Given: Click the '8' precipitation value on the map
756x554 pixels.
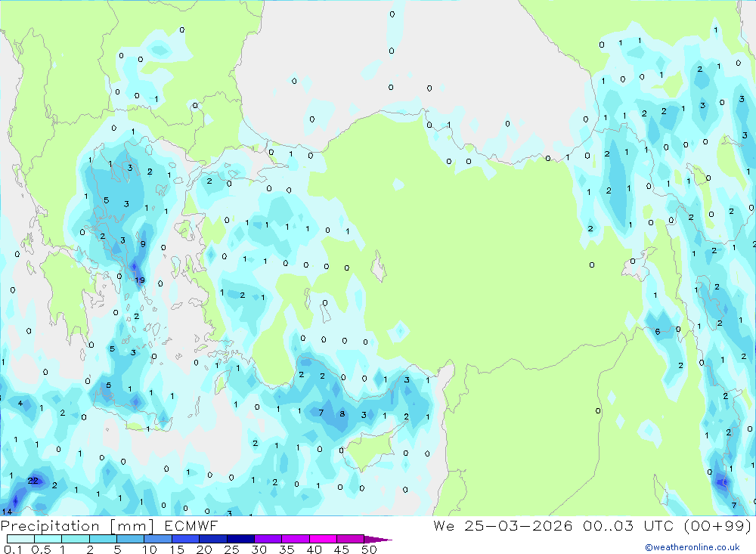Looking at the screenshot, I should [342, 413].
